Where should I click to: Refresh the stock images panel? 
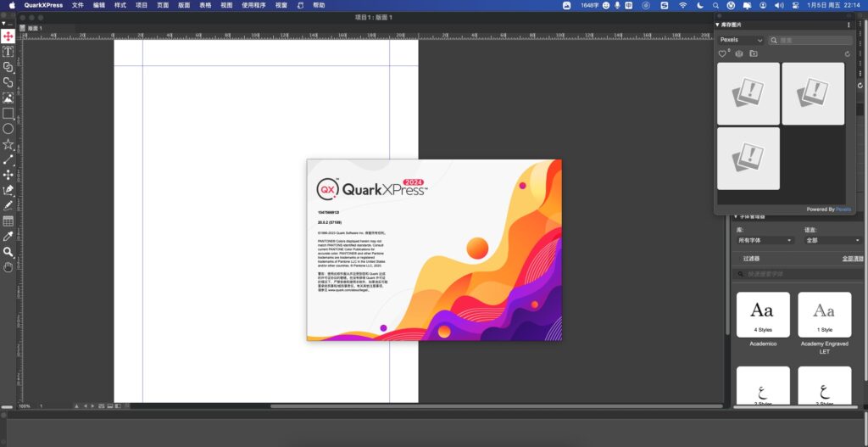[847, 54]
